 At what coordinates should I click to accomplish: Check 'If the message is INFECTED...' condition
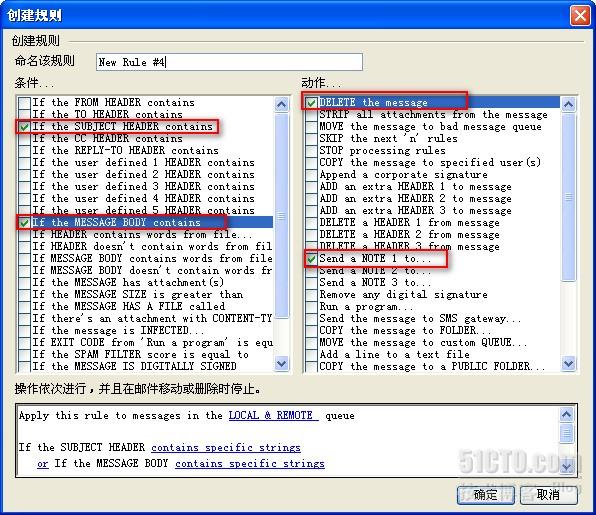25,330
